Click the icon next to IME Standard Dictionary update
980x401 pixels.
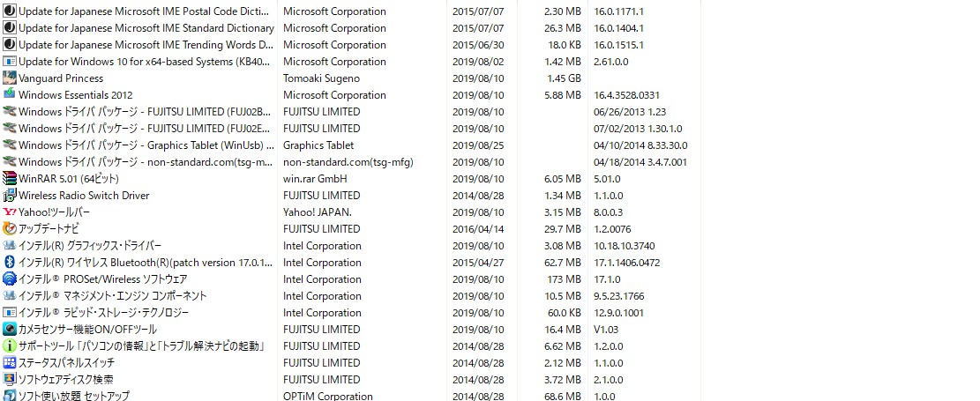(x=10, y=28)
